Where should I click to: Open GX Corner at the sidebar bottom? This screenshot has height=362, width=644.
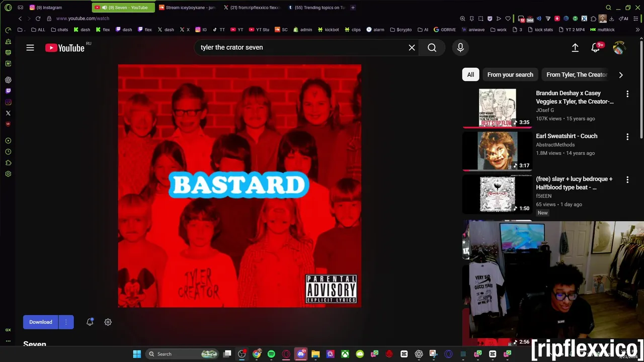click(x=8, y=330)
